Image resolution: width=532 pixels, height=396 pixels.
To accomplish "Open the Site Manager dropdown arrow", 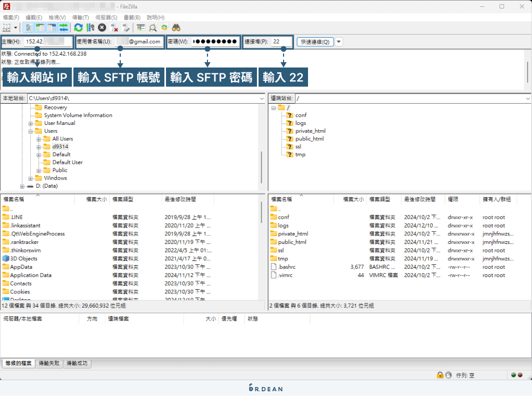I will click(x=15, y=27).
